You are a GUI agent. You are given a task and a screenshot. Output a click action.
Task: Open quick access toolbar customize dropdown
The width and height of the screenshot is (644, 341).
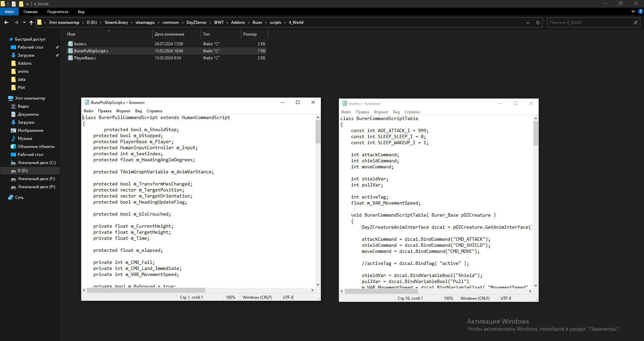[x=27, y=4]
